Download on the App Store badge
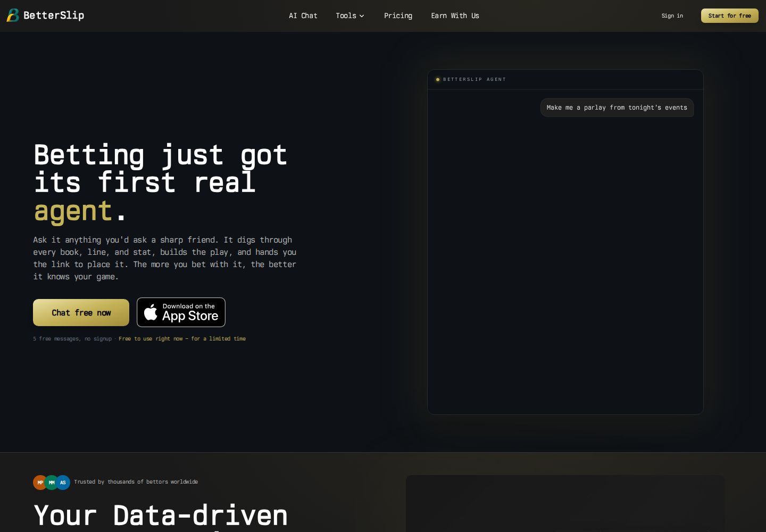Image resolution: width=766 pixels, height=532 pixels. coord(181,312)
